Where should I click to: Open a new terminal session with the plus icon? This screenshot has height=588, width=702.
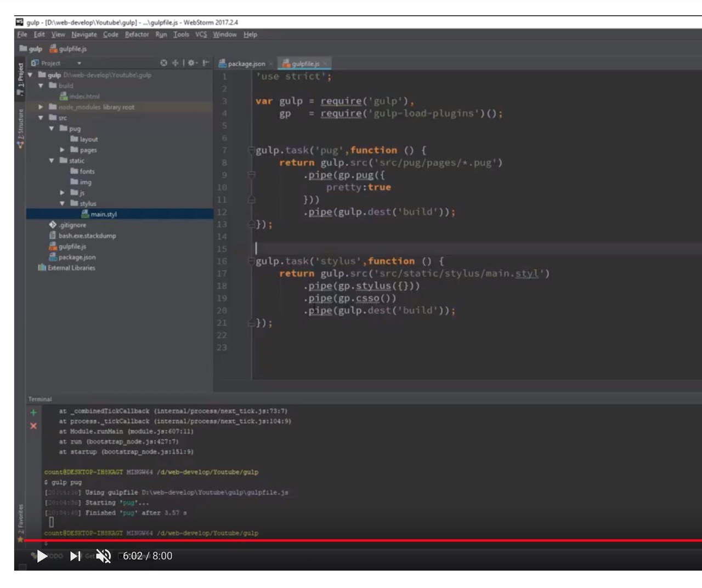(x=33, y=413)
